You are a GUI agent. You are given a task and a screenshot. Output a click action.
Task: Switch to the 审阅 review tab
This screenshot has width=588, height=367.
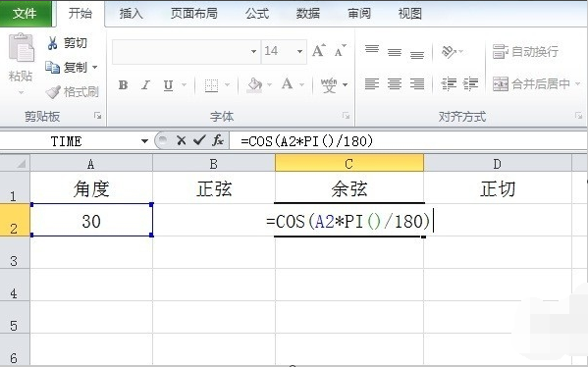pyautogui.click(x=359, y=14)
